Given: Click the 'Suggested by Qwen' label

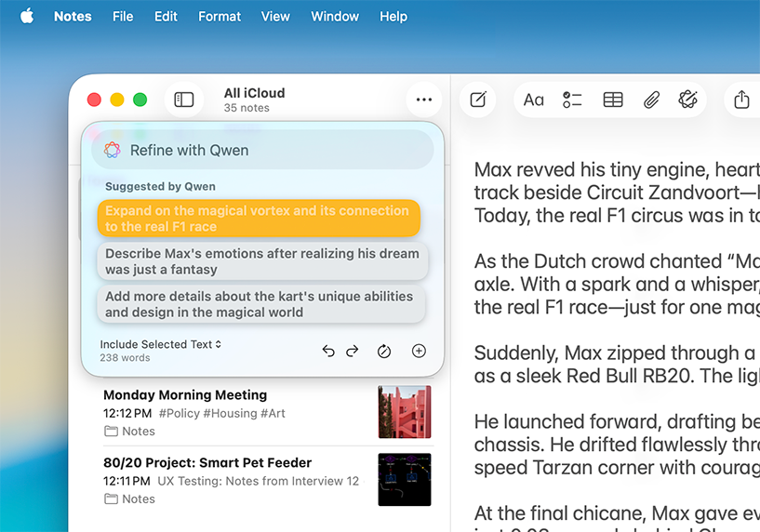Looking at the screenshot, I should click(160, 187).
